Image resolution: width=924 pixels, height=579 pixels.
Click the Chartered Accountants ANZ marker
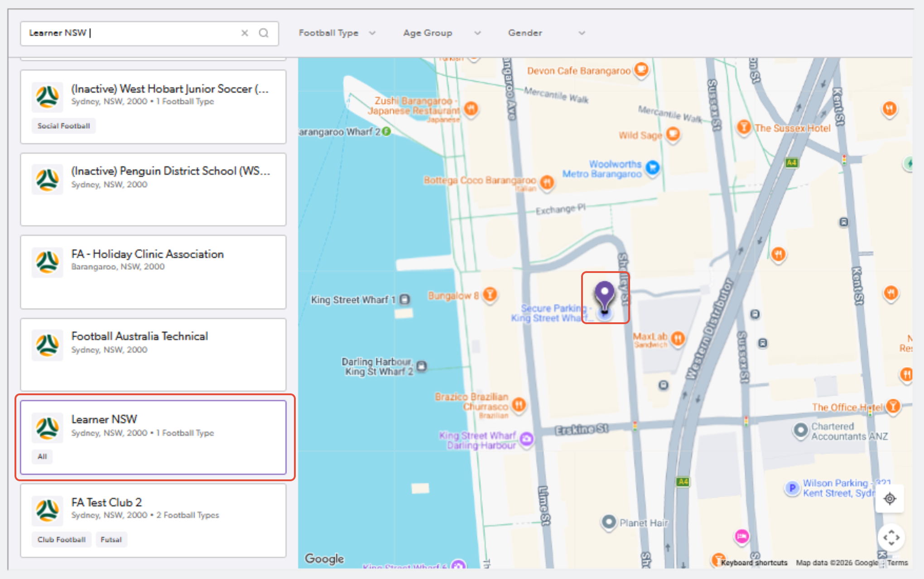[800, 431]
